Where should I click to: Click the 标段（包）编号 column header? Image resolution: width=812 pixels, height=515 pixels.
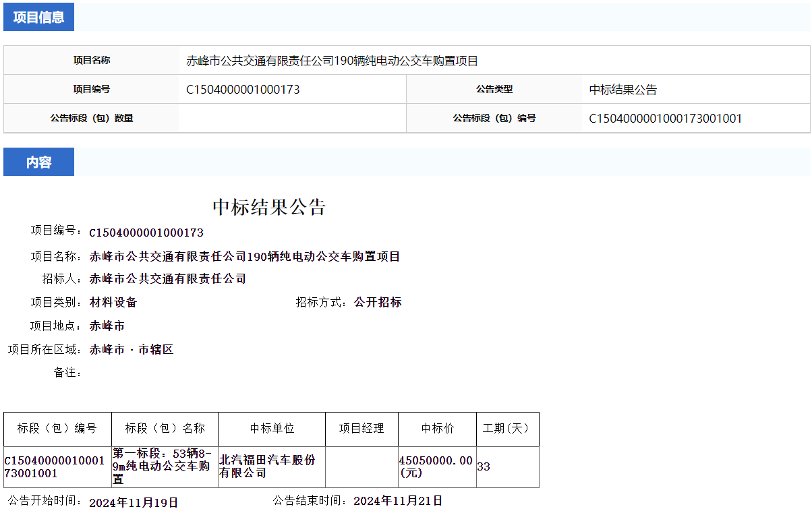point(57,429)
